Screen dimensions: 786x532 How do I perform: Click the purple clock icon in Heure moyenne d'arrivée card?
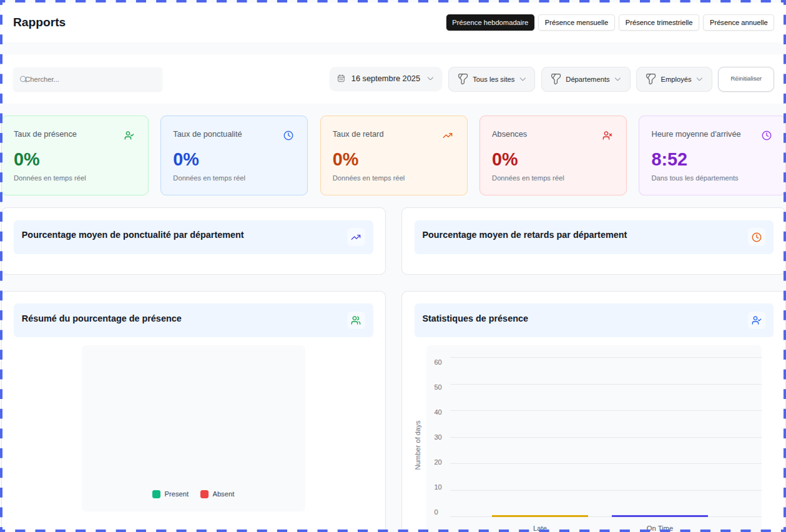[x=767, y=135]
